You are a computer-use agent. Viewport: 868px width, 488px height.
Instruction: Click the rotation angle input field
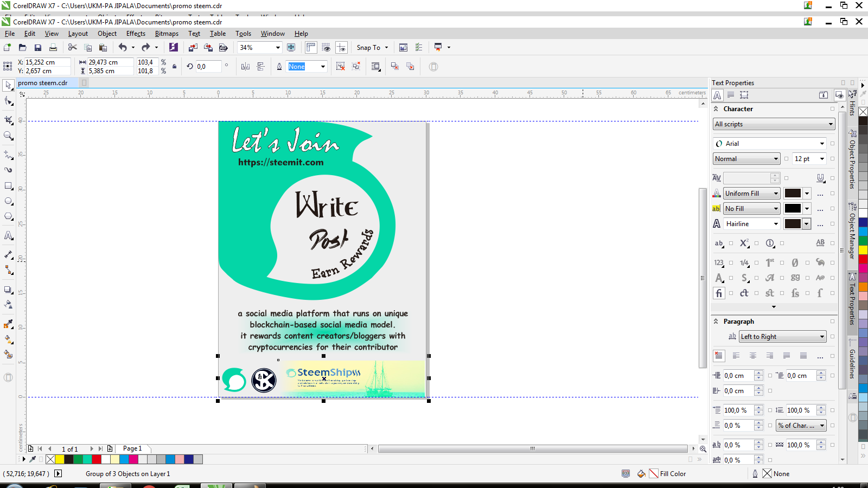point(208,67)
